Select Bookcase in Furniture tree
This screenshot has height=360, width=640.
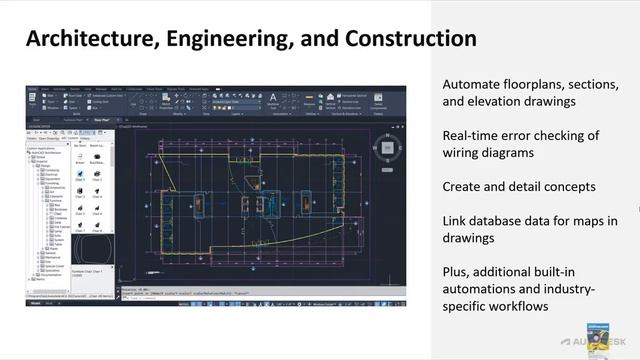[60, 209]
